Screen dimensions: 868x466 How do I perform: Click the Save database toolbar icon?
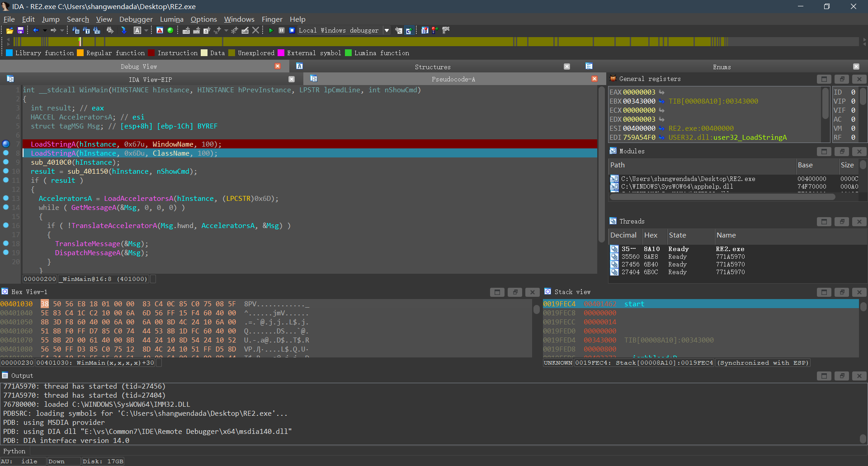[20, 30]
